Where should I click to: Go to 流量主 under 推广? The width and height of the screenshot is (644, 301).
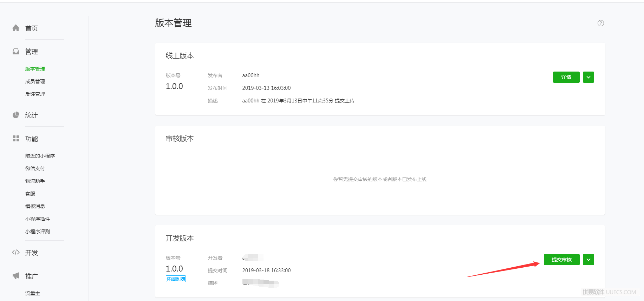point(33,293)
